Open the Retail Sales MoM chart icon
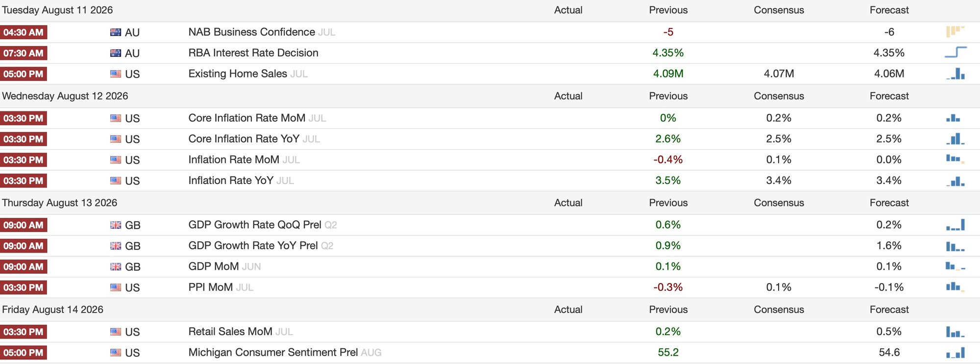Image resolution: width=980 pixels, height=364 pixels. tap(955, 332)
